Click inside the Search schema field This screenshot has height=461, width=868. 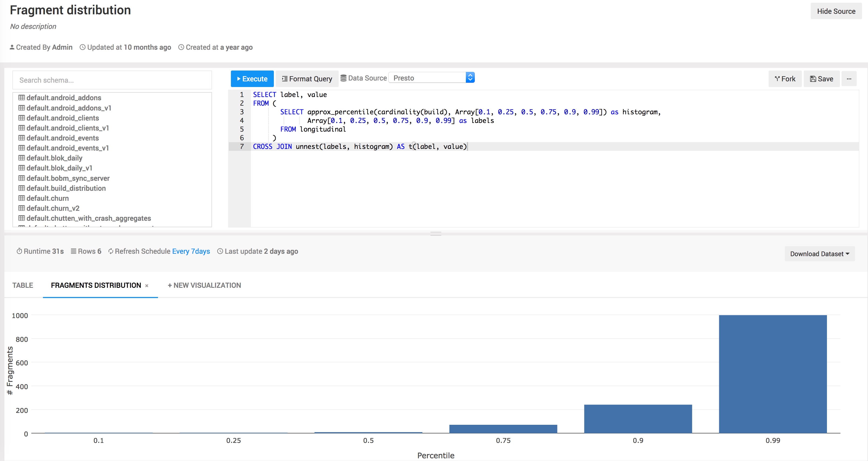[x=112, y=80]
